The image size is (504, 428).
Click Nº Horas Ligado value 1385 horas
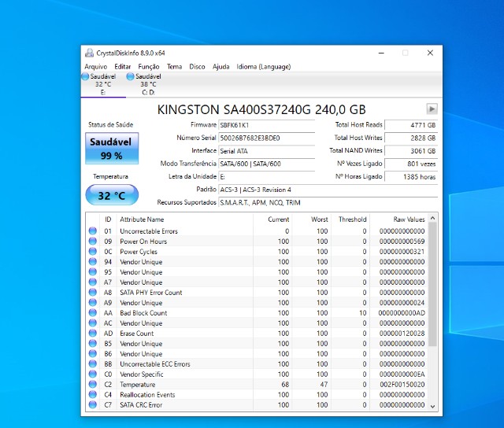[411, 176]
